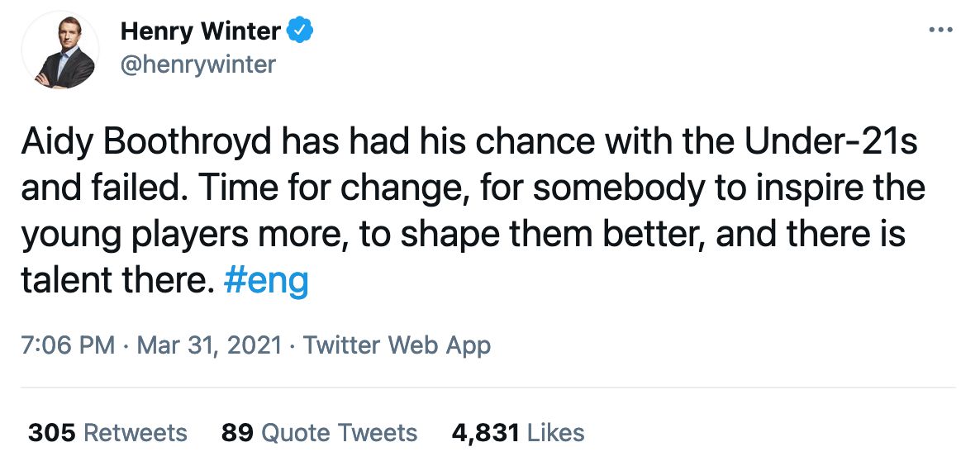Click the blue verified badge
This screenshot has height=466, width=980.
click(x=300, y=32)
